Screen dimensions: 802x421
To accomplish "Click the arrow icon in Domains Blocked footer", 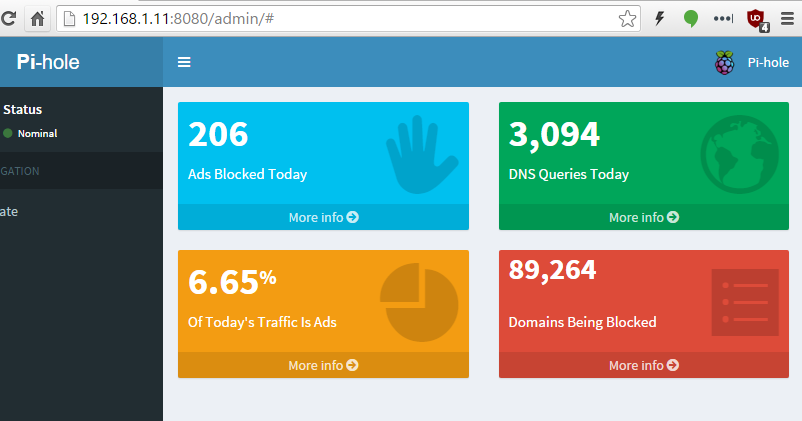I will [x=673, y=365].
